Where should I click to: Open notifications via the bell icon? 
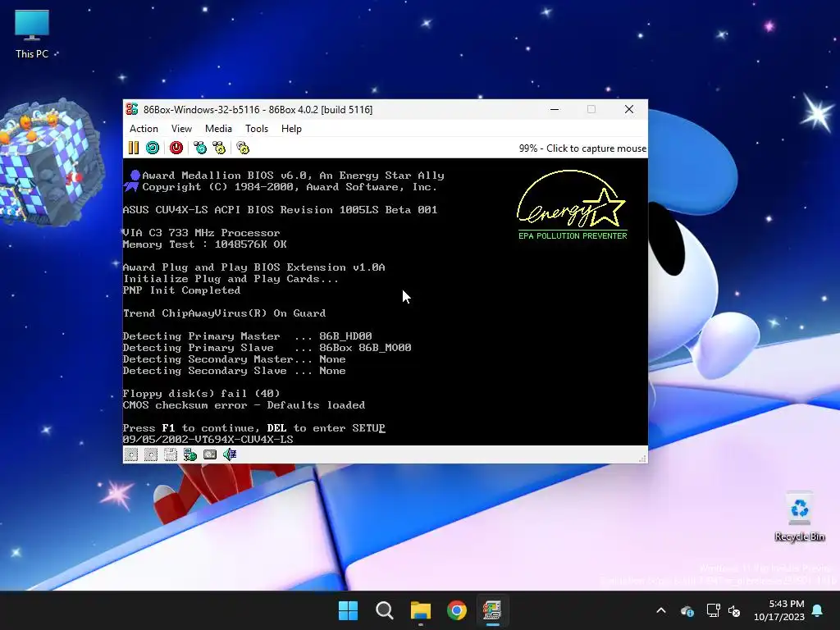click(818, 610)
